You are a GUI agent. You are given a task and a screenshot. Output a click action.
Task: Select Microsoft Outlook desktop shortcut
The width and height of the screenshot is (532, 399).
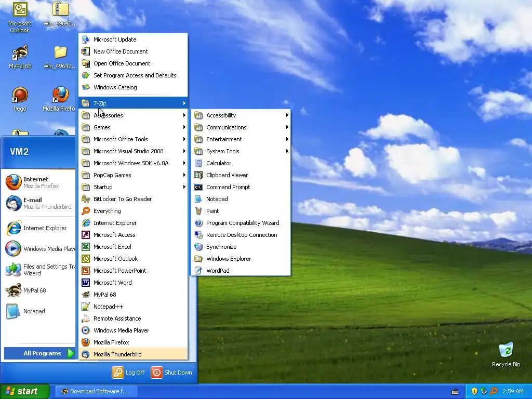(20, 18)
